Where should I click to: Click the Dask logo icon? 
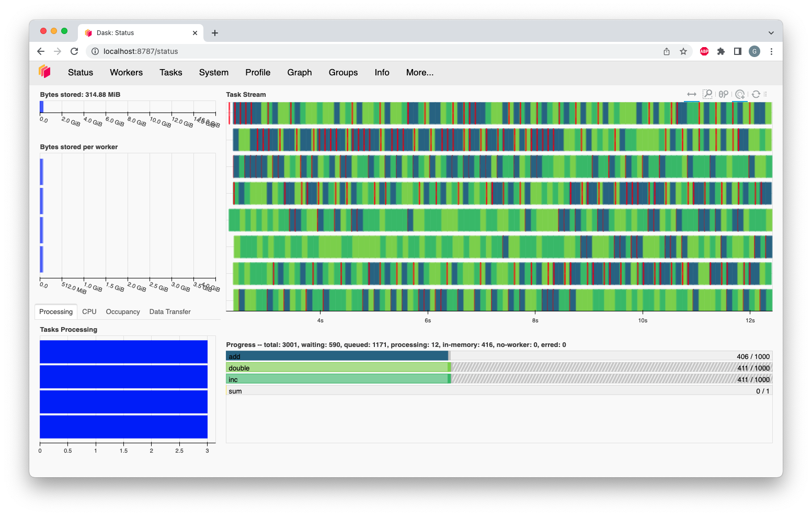45,72
